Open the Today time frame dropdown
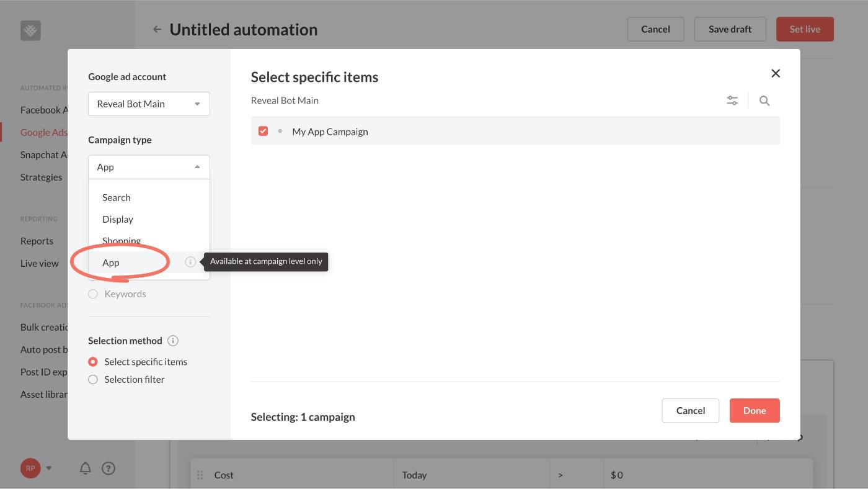Screen dimensions: 868x489 [471, 475]
